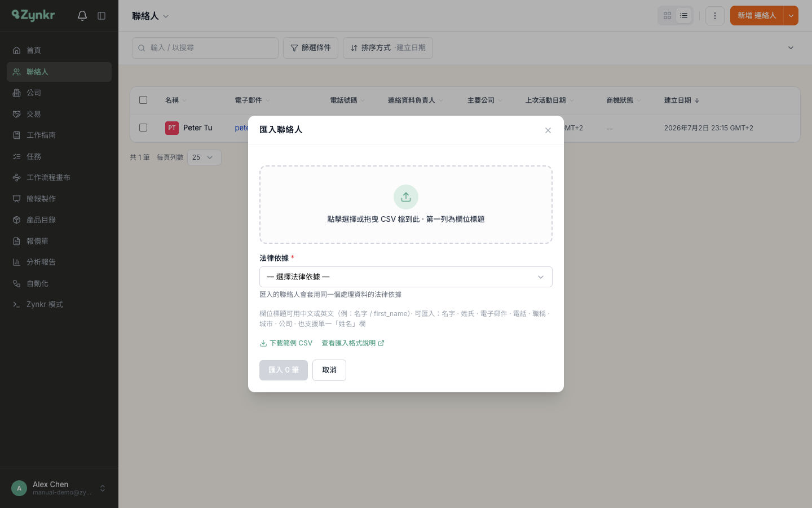
Task: Sort by 建立日期 column header
Action: coord(682,100)
